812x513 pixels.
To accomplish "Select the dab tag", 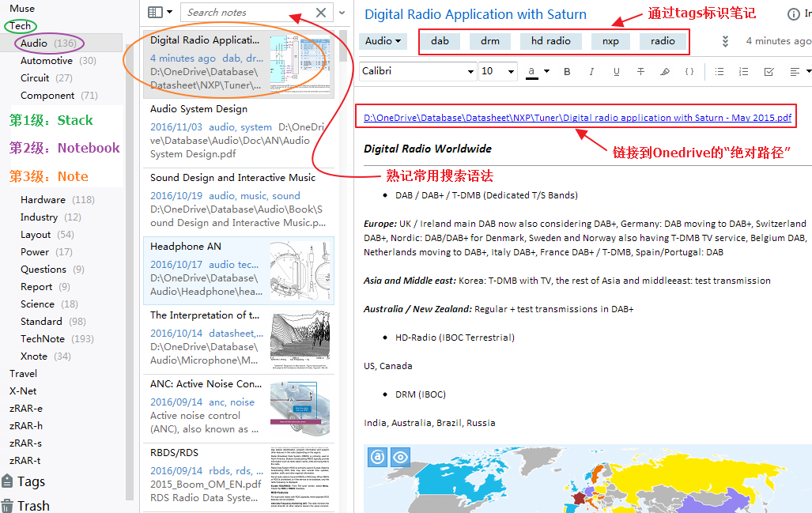I will 440,41.
